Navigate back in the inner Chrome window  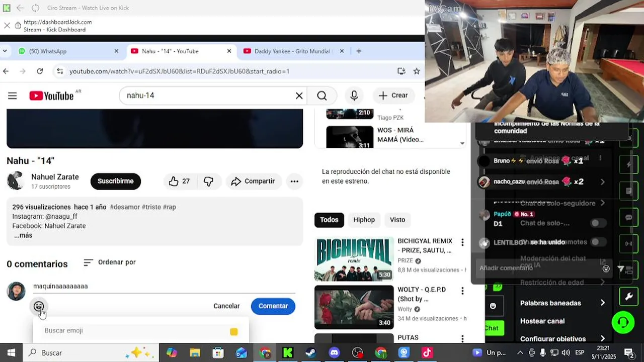6,71
